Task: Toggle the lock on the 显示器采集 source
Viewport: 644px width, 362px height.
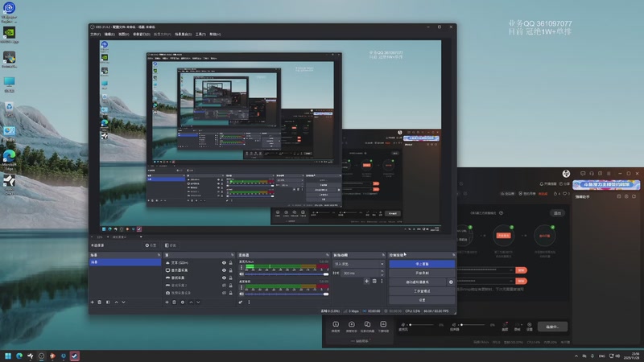Action: point(230,270)
